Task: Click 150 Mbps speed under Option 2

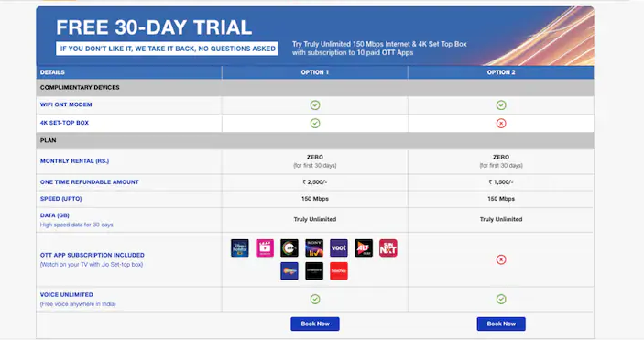Action: pyautogui.click(x=501, y=199)
